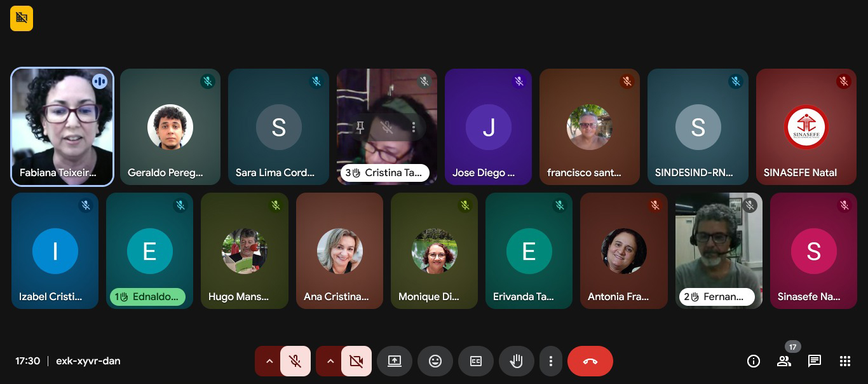
Task: Click the 'Izabel Cristi...' name label
Action: [x=51, y=297]
